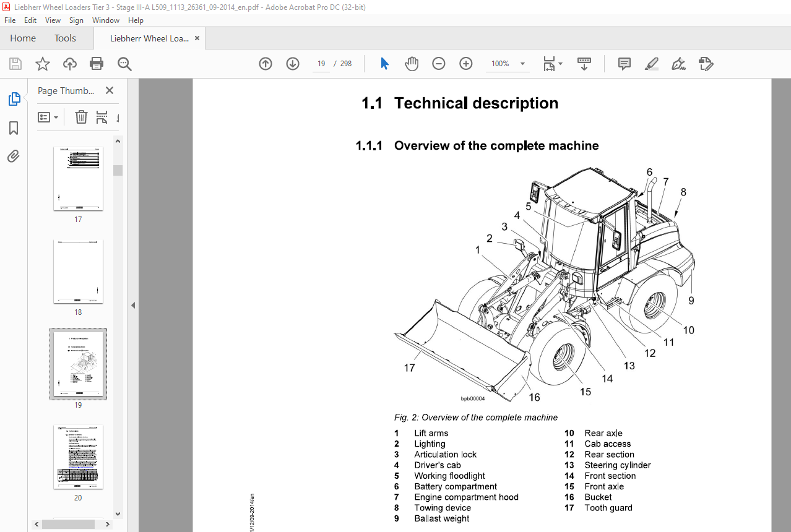This screenshot has height=532, width=791.
Task: Go to next page with down arrow
Action: click(293, 64)
